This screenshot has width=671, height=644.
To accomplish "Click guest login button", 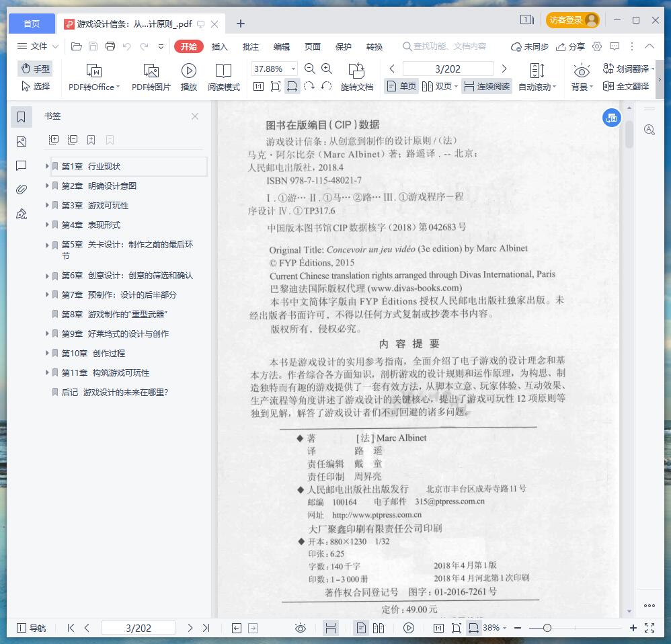I will (x=573, y=20).
